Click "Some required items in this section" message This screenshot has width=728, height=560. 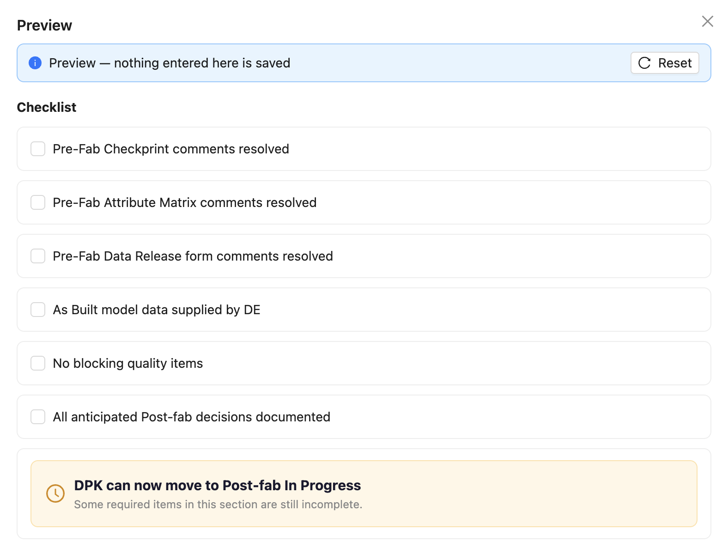[x=218, y=505]
